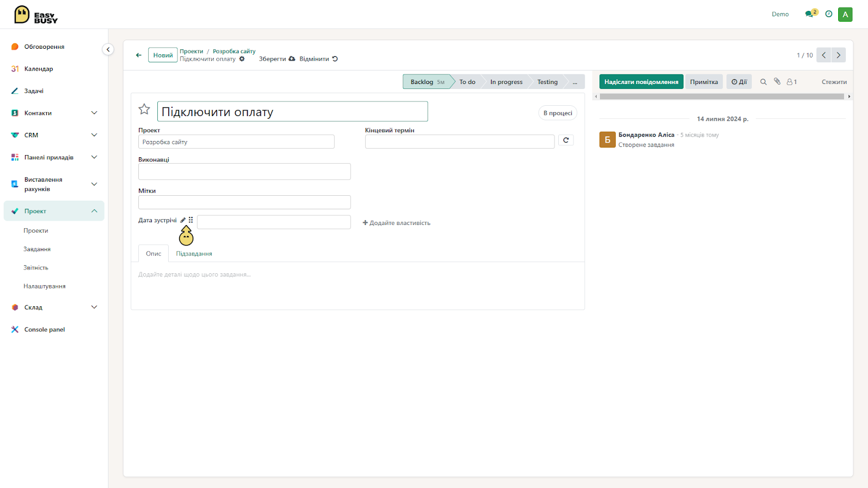Image resolution: width=868 pixels, height=488 pixels.
Task: Select the Testing stage
Action: click(x=547, y=82)
